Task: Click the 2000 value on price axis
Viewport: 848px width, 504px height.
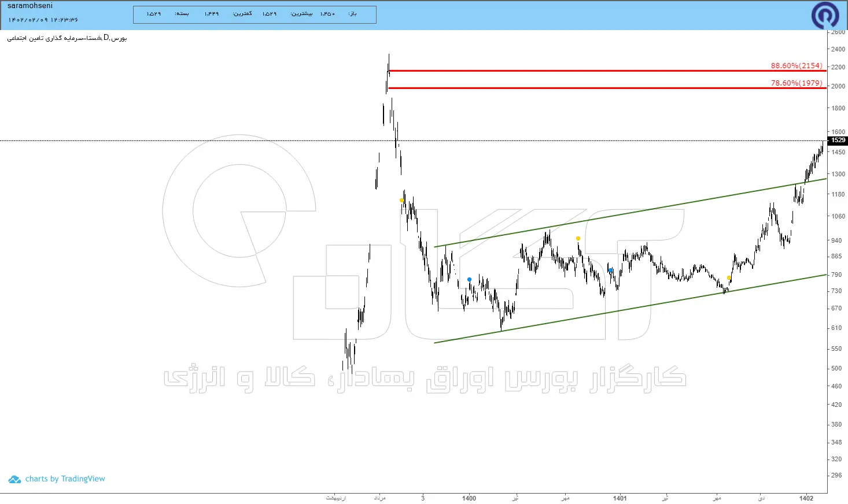Action: pyautogui.click(x=838, y=86)
